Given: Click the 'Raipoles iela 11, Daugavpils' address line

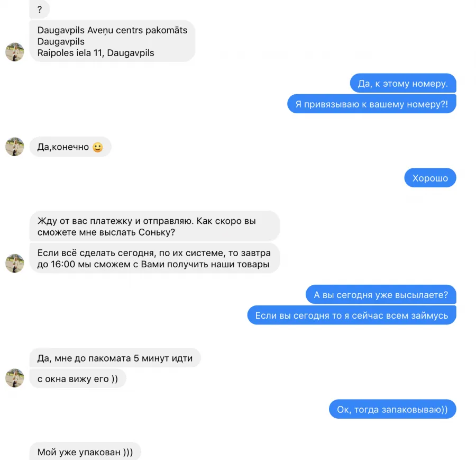Looking at the screenshot, I should [x=96, y=53].
